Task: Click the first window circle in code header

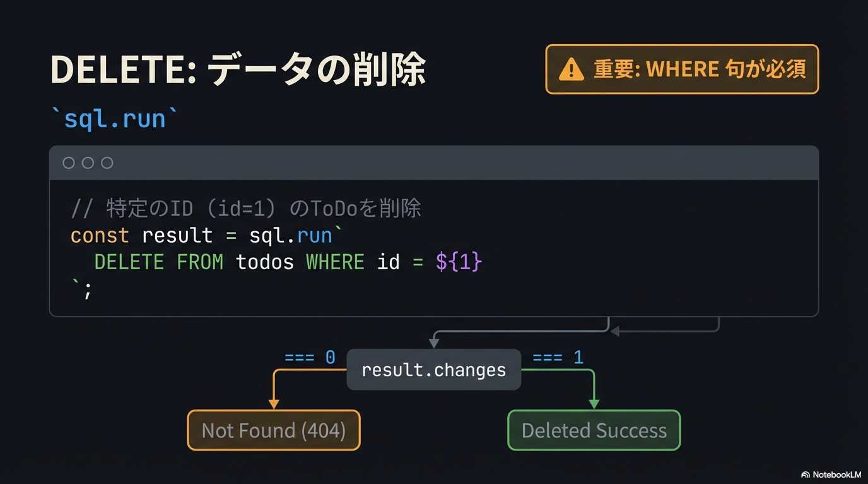Action: 69,163
